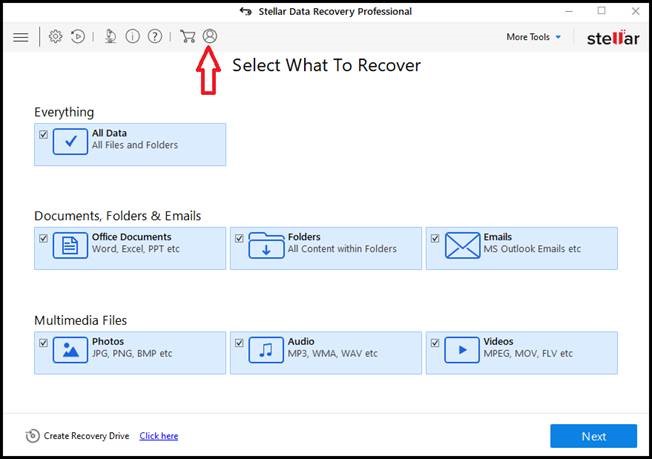Toggle the Photos checkbox
Screen dimensions: 652x459
pyautogui.click(x=43, y=343)
